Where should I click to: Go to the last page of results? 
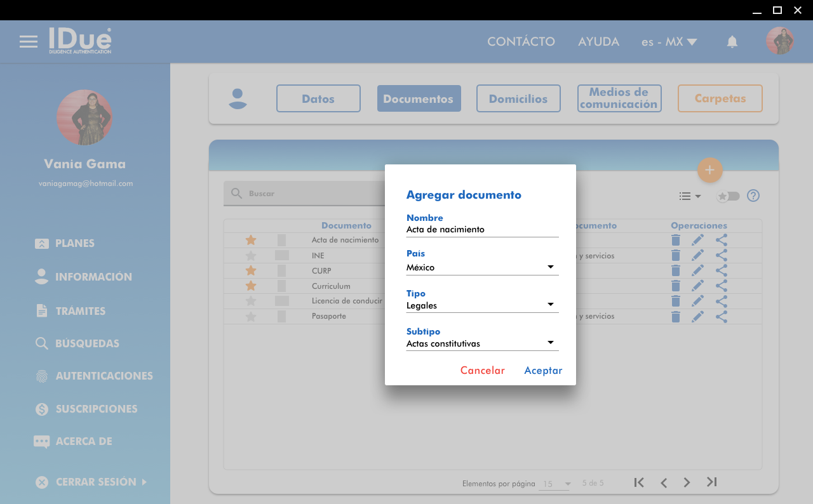712,482
